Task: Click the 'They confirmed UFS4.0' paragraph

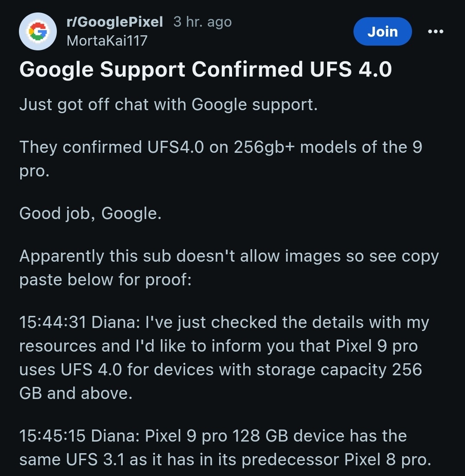Action: click(221, 159)
